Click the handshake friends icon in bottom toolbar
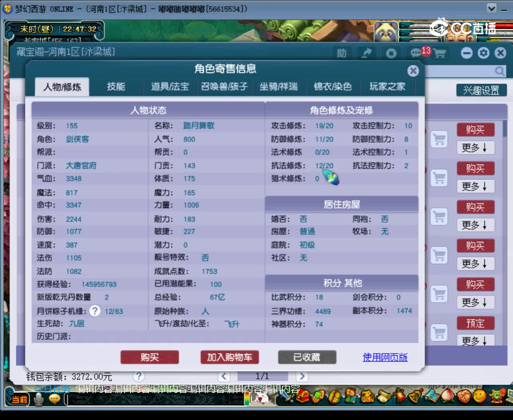Viewport: 513px width, 420px height. coord(464,397)
